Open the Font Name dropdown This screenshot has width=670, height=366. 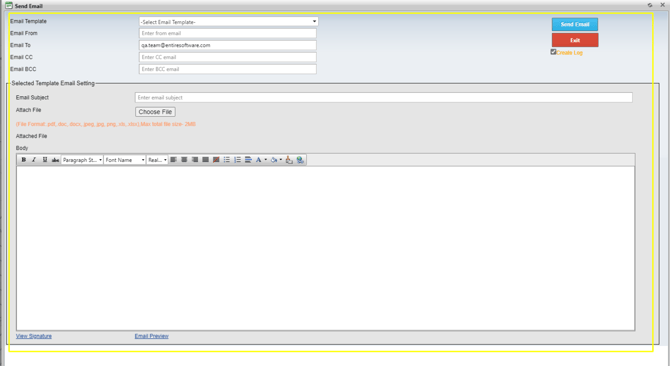[x=125, y=160]
